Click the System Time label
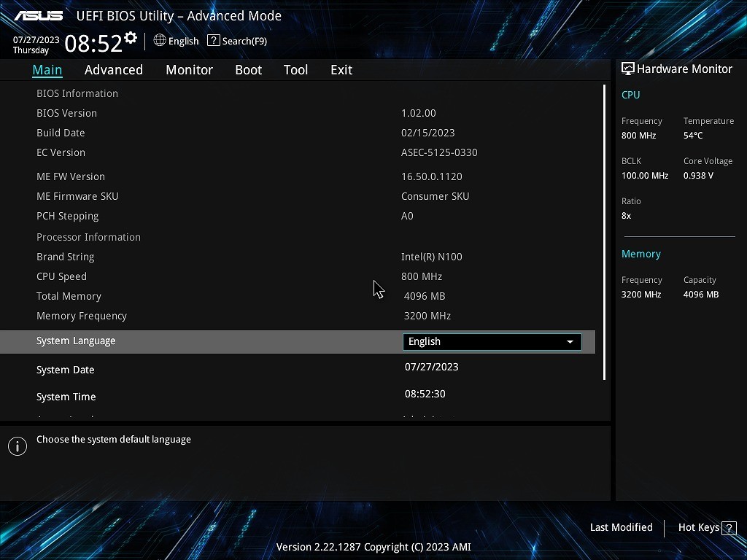This screenshot has width=747, height=560. 66,397
